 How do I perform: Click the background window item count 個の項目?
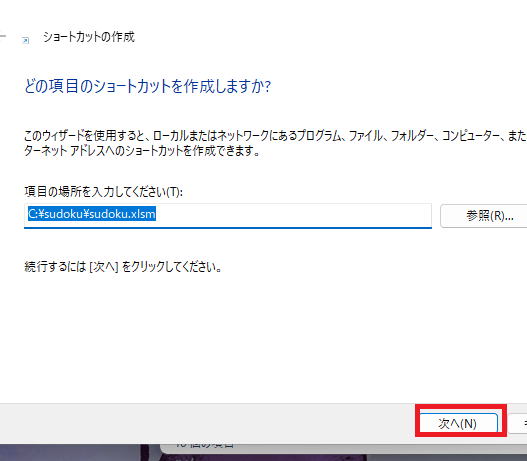click(205, 445)
